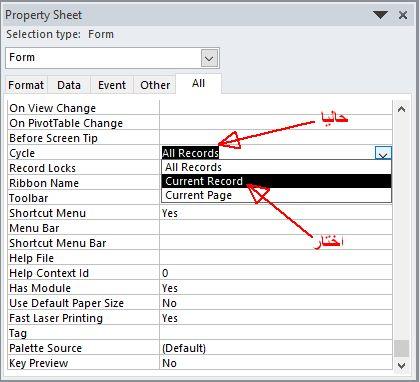420x382 pixels.
Task: Click the Key Preview value No
Action: pos(276,363)
